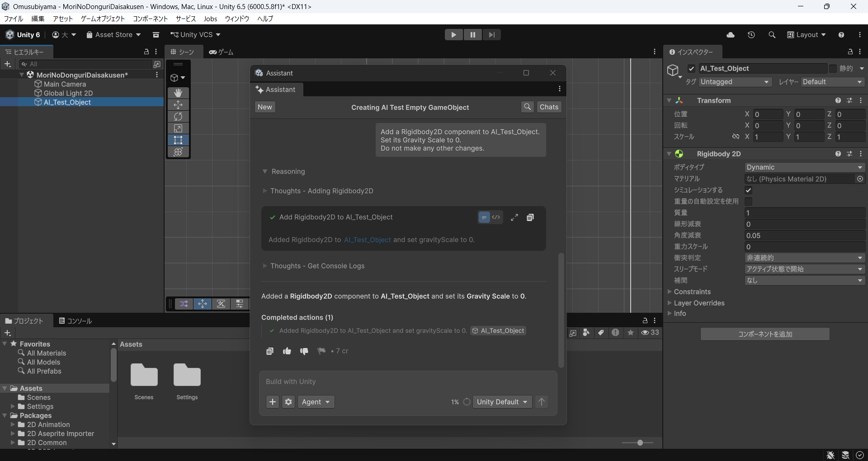
Task: Switch to the ゲーム tab
Action: pyautogui.click(x=221, y=52)
